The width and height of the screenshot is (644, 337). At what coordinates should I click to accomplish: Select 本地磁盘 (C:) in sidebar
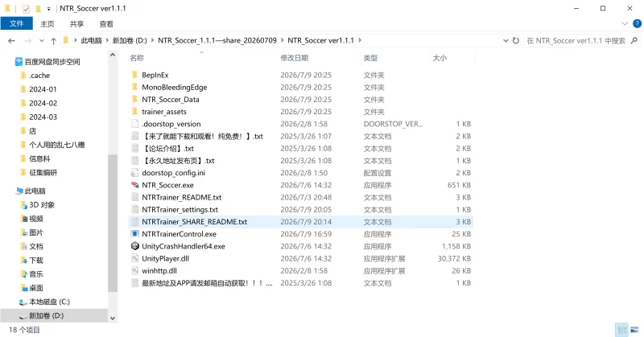tap(49, 302)
